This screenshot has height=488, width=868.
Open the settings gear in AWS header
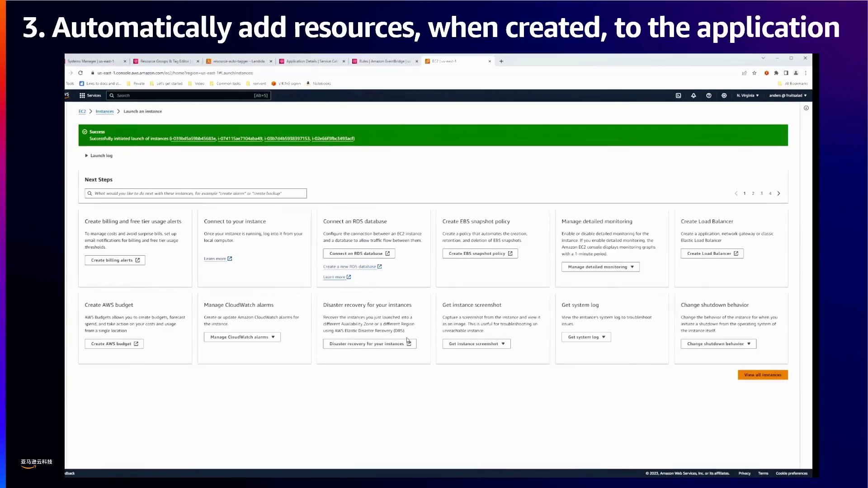point(724,95)
